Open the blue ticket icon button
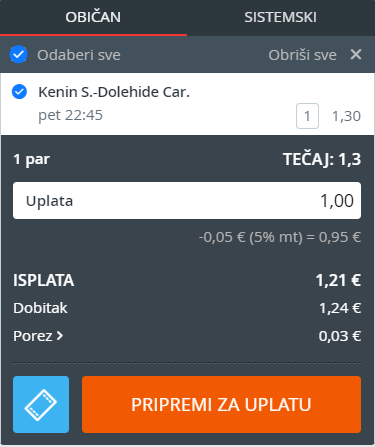This screenshot has height=447, width=375. click(41, 404)
